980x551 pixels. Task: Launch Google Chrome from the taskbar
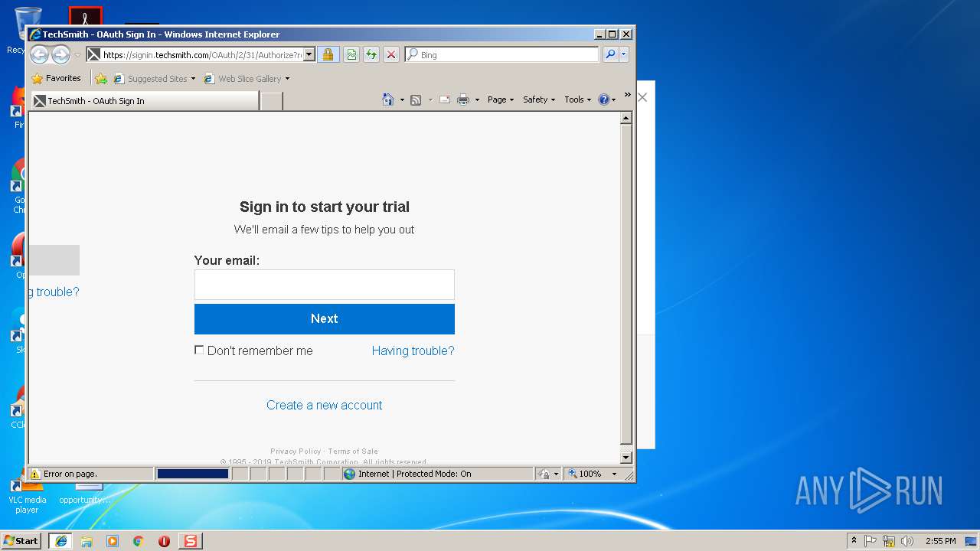coord(139,540)
